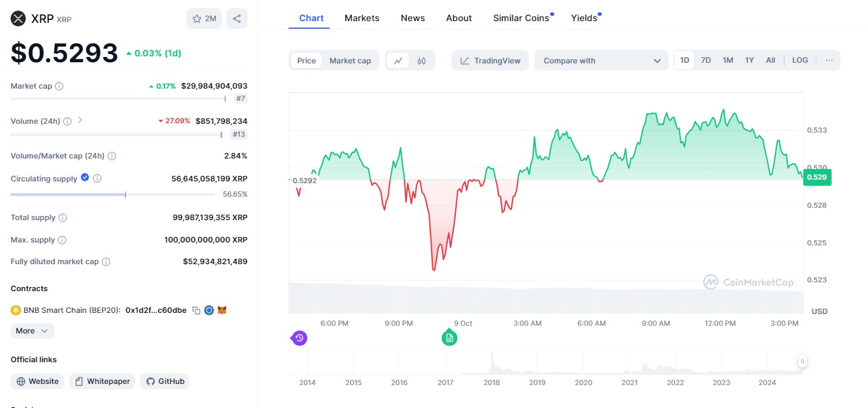The width and height of the screenshot is (868, 408).
Task: Go to the News tab
Action: point(413,18)
